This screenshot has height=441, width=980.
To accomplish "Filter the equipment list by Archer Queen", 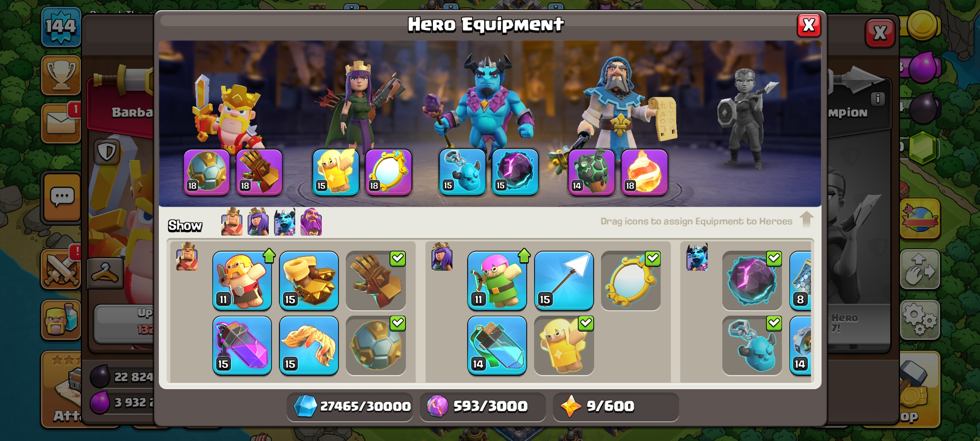I will (x=258, y=222).
